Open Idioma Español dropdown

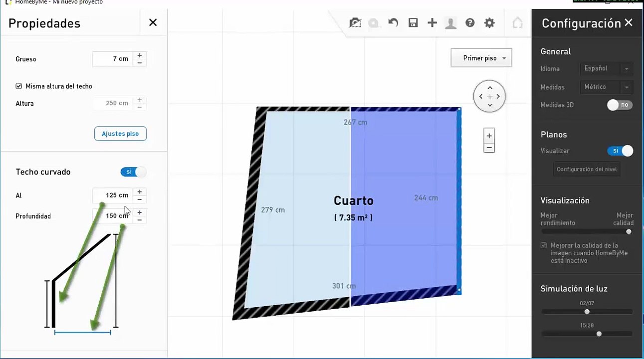[607, 68]
